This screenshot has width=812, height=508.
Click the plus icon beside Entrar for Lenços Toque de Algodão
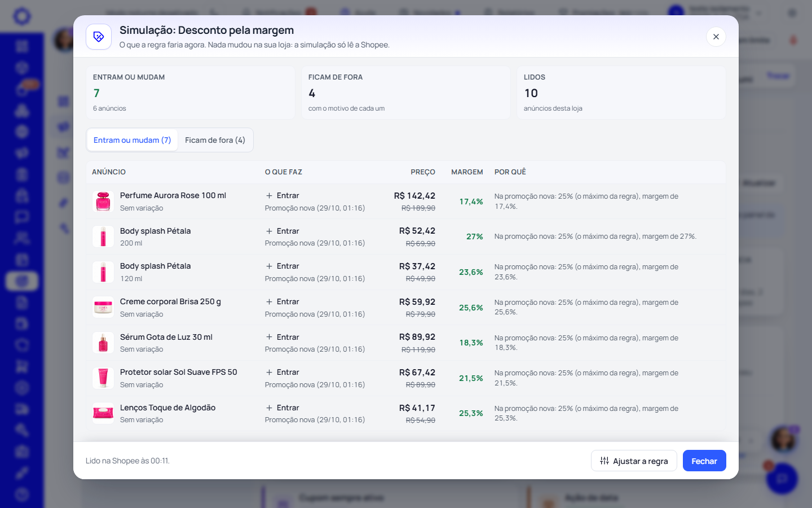(x=270, y=408)
